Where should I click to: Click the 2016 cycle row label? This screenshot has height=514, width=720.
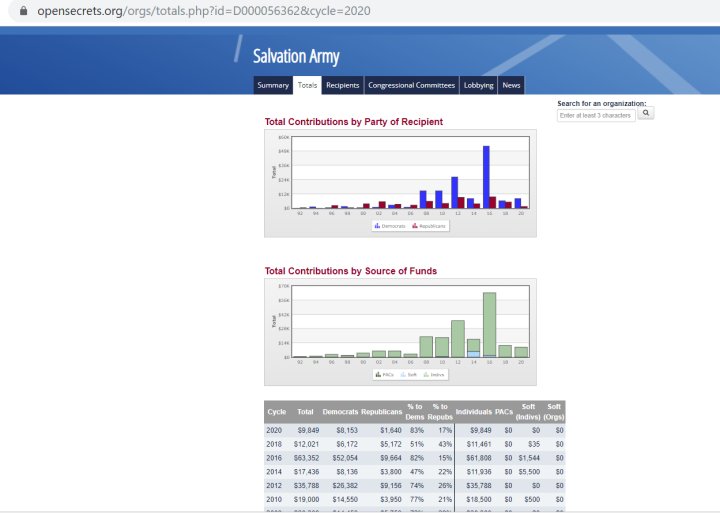point(274,458)
